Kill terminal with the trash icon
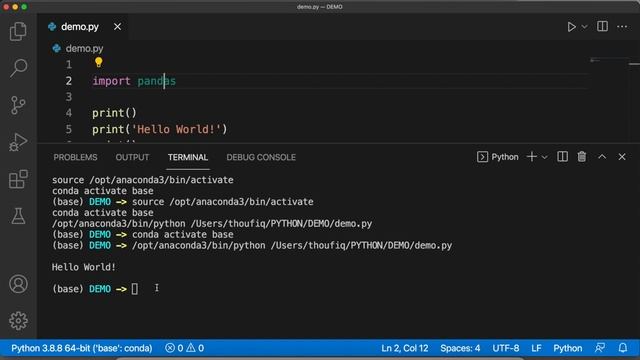 click(x=582, y=157)
